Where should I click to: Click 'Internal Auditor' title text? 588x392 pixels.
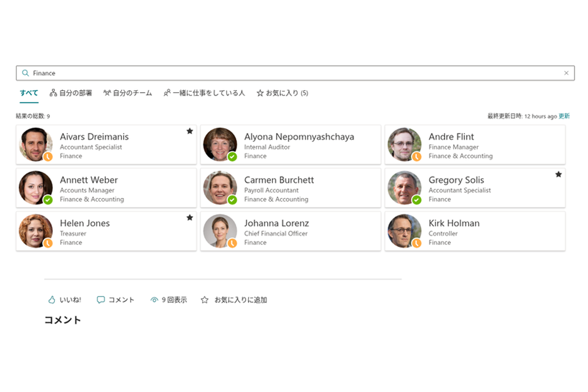(x=267, y=147)
